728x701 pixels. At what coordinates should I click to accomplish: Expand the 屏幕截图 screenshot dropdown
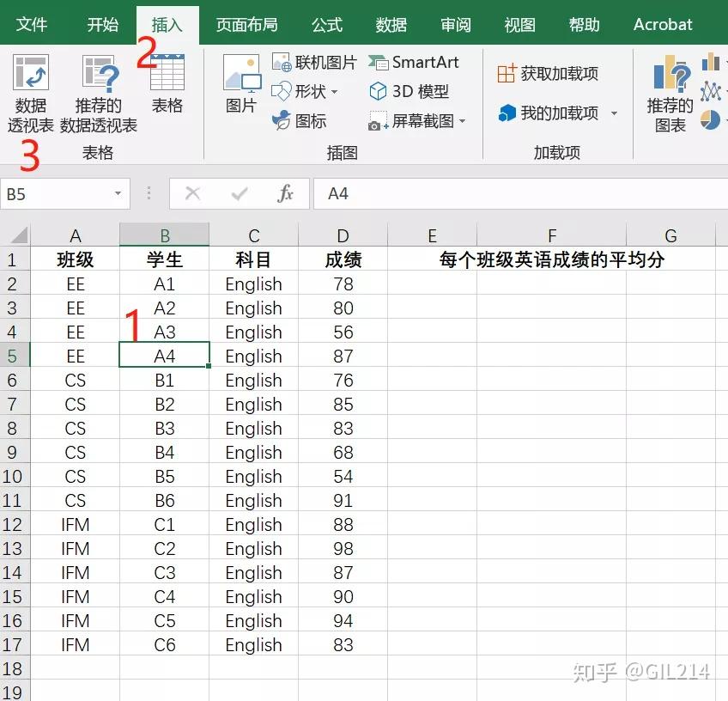[462, 121]
